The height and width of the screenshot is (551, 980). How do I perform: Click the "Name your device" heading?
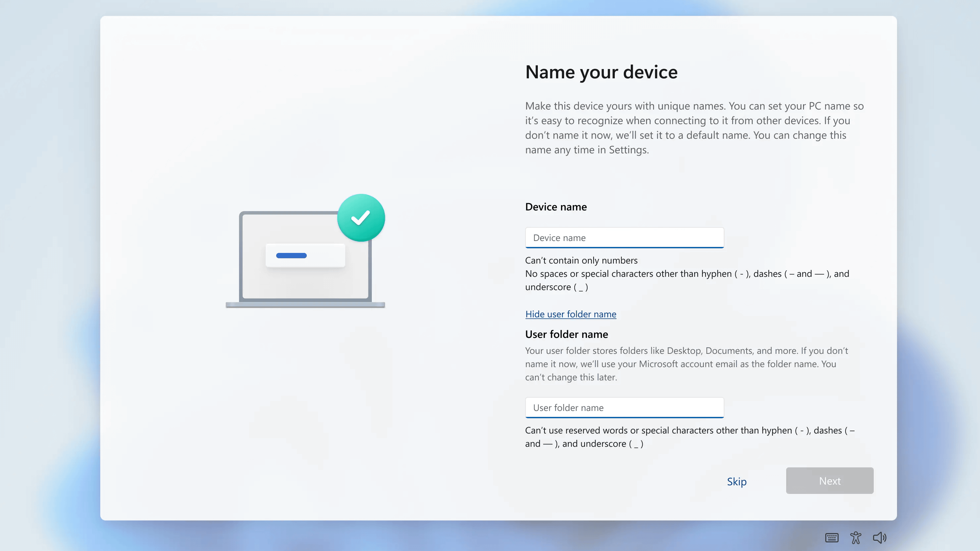pyautogui.click(x=601, y=72)
